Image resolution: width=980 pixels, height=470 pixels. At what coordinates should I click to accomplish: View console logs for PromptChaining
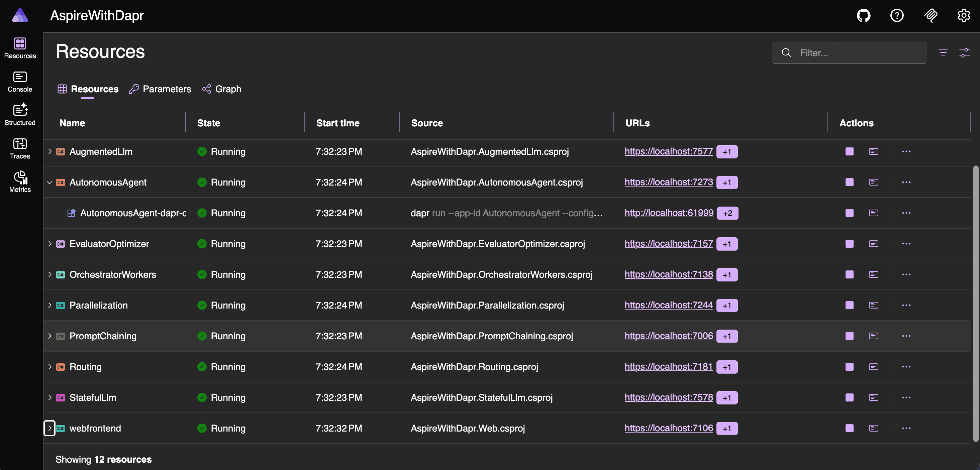(874, 336)
